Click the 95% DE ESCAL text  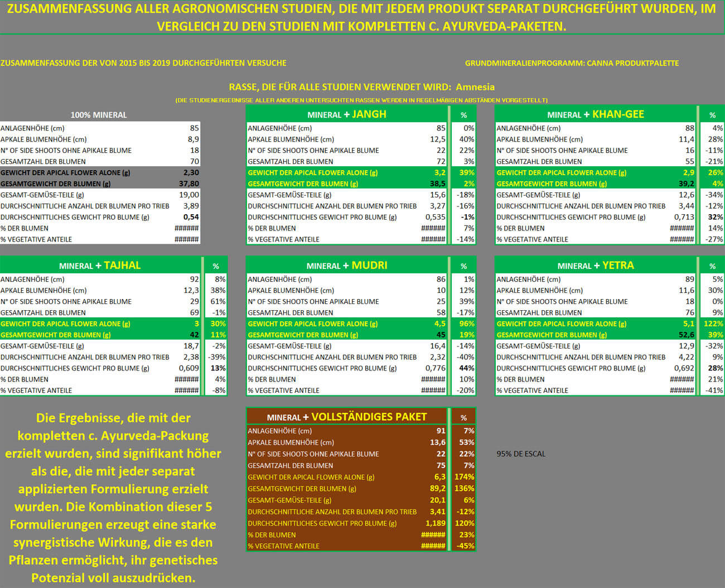pos(521,454)
